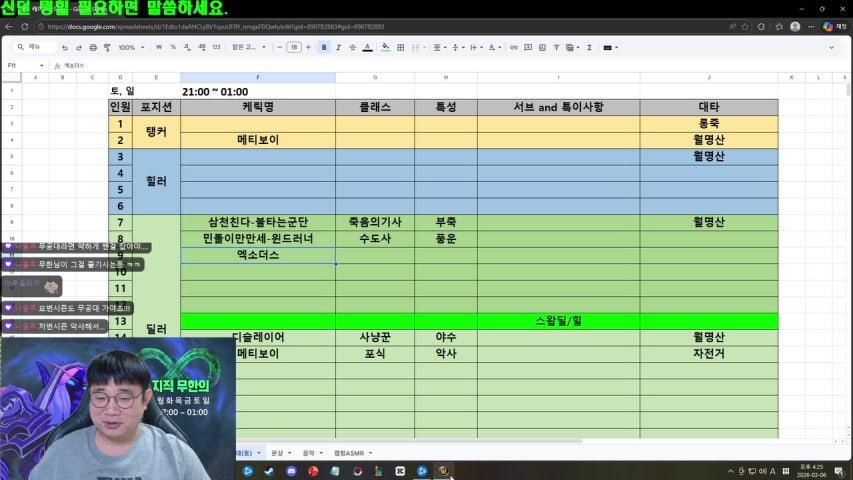853x480 pixels.
Task: Select cell containing 삼천친다-불타는군단
Action: (258, 222)
